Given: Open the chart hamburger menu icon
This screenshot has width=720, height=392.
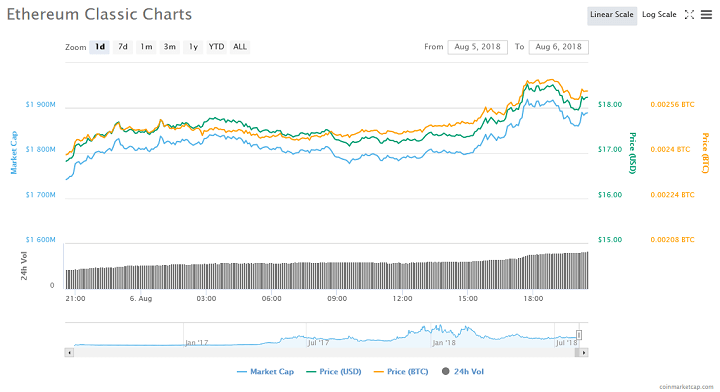Looking at the screenshot, I should coord(706,15).
